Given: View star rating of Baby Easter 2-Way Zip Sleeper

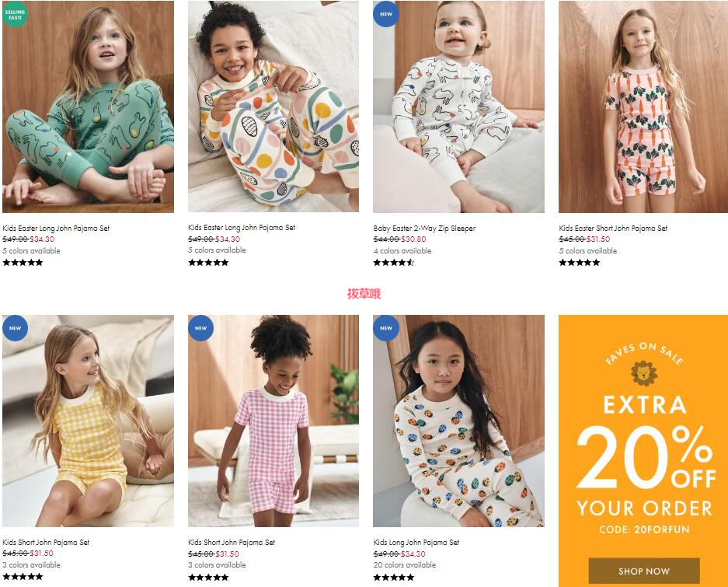Looking at the screenshot, I should point(394,263).
